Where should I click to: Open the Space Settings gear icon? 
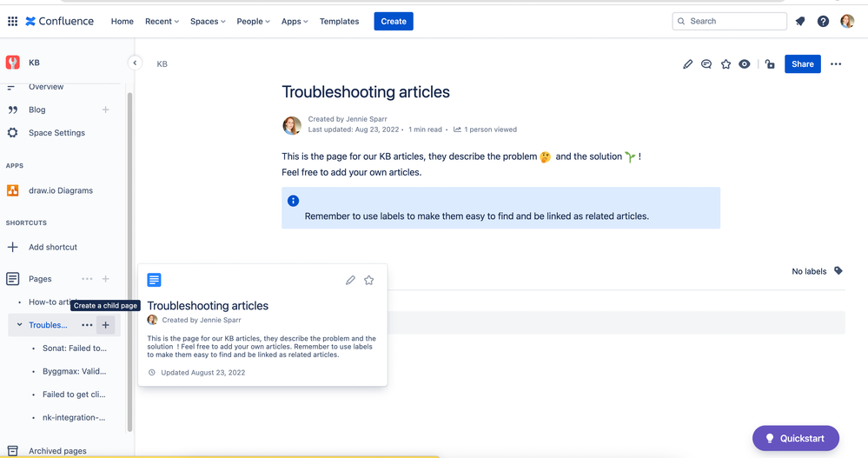[13, 133]
